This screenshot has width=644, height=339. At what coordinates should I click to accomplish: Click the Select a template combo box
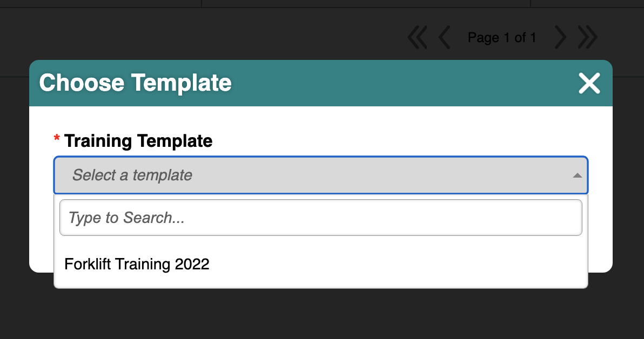[321, 175]
